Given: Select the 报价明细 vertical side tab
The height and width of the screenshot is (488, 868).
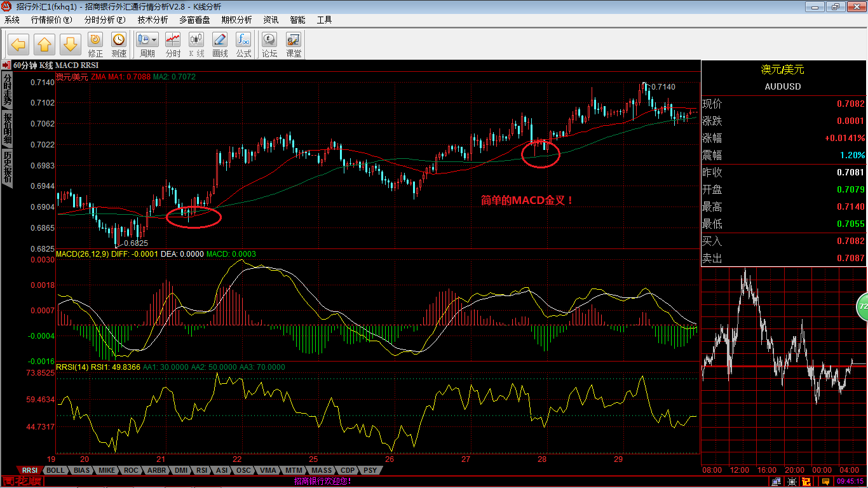Looking at the screenshot, I should pos(8,128).
